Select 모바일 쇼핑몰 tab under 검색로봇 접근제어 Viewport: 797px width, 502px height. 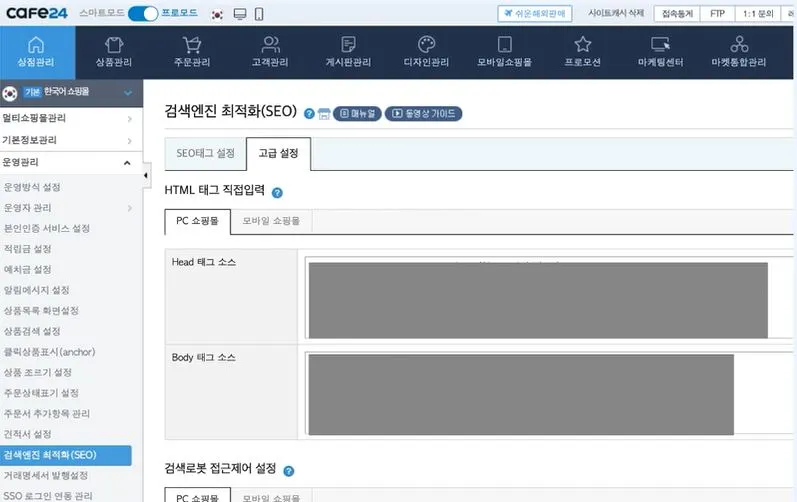coord(271,496)
